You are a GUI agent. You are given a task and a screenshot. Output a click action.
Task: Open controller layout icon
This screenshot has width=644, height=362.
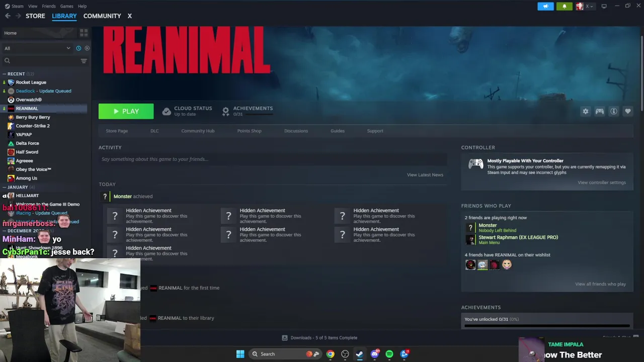[599, 111]
